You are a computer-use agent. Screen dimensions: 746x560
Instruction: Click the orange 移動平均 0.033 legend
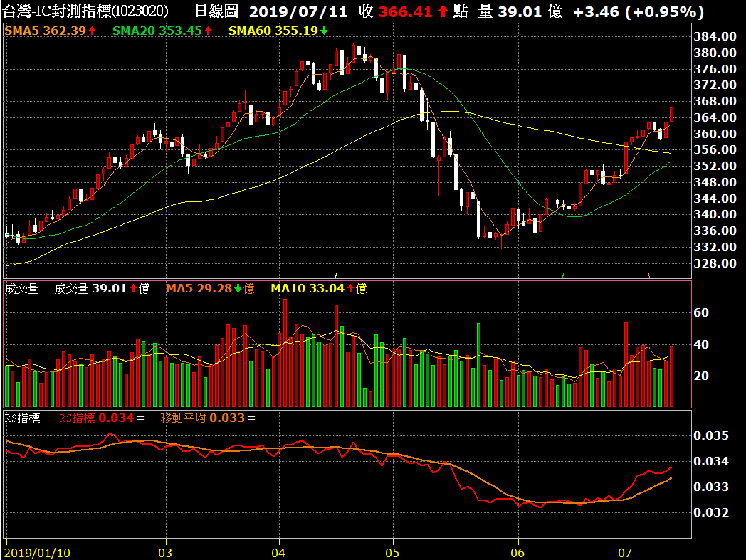tap(201, 418)
